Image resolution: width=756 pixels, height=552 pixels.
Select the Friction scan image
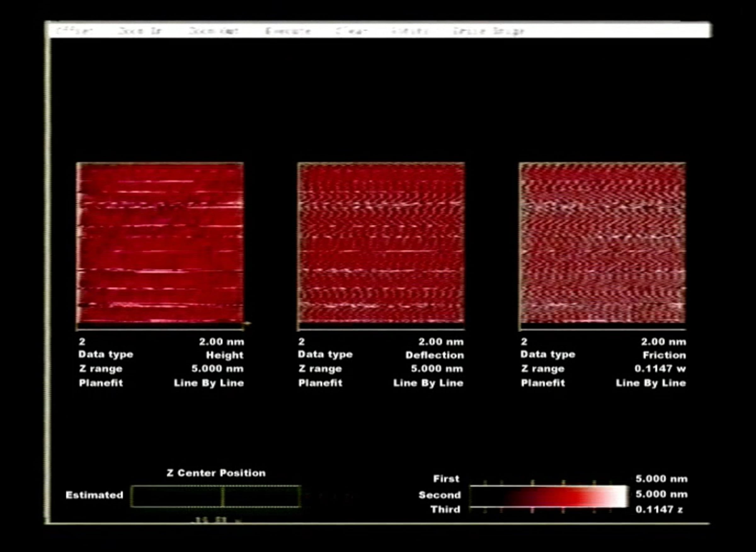[602, 243]
